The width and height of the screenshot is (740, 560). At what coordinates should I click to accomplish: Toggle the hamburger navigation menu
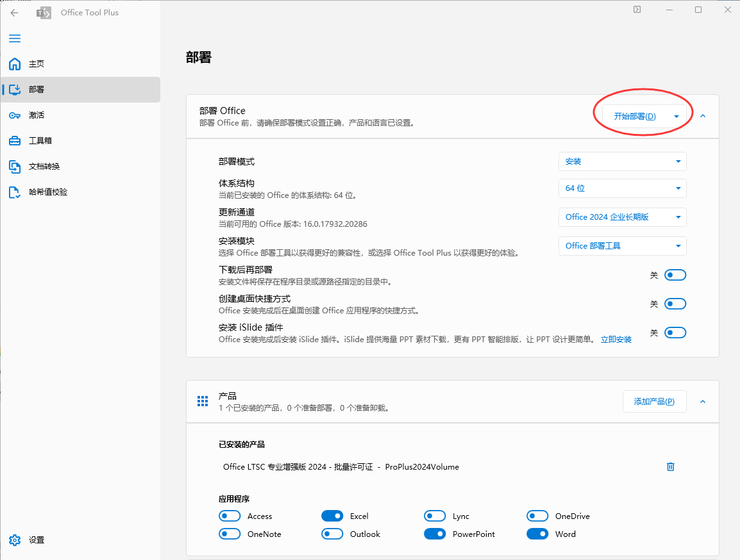coord(14,38)
